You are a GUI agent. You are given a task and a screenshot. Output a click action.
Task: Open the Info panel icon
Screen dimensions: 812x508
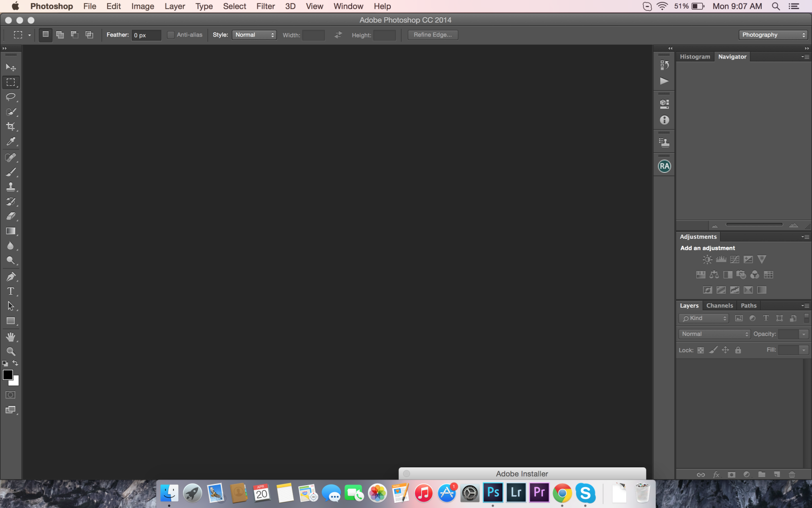pos(664,120)
